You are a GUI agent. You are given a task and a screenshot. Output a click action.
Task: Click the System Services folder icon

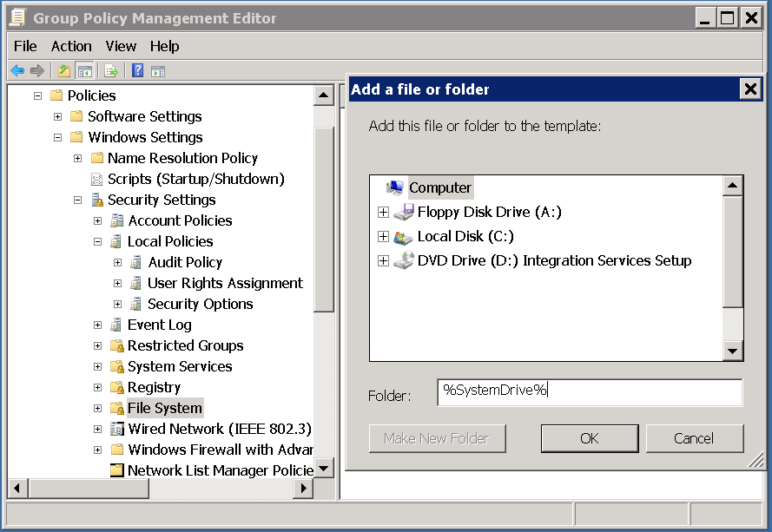coord(117,366)
